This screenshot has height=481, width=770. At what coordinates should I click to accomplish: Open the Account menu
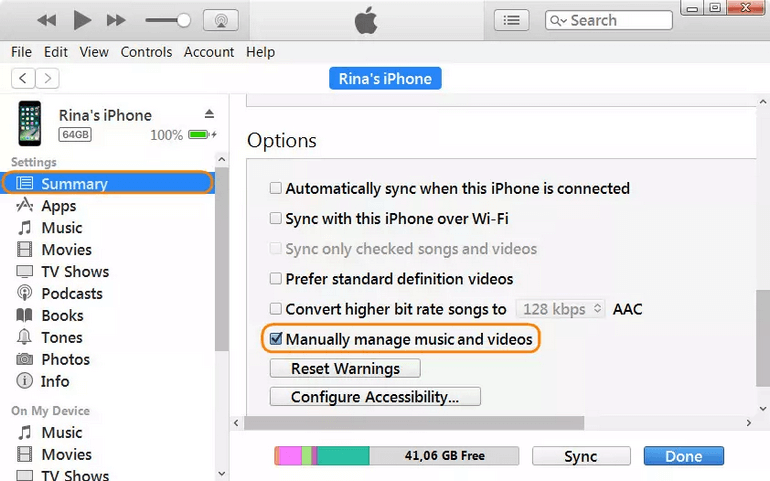pyautogui.click(x=209, y=52)
